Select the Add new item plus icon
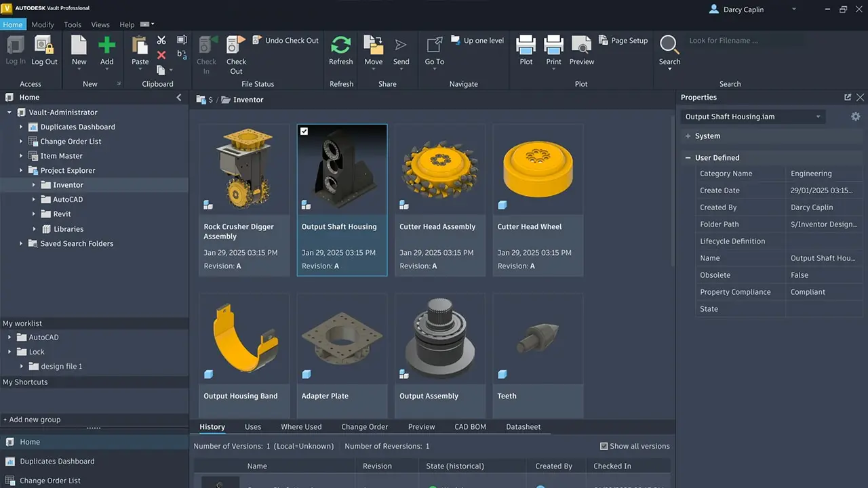 107,45
